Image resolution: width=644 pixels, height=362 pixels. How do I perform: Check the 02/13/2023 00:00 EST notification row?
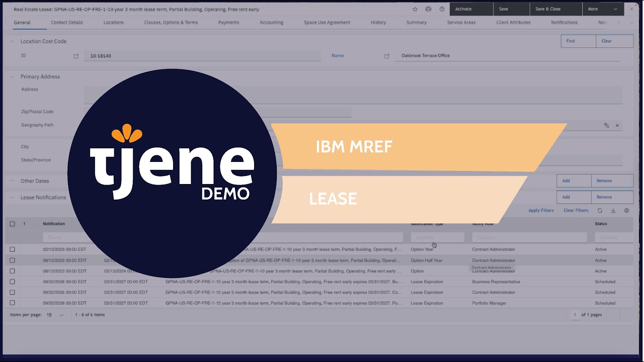13,249
